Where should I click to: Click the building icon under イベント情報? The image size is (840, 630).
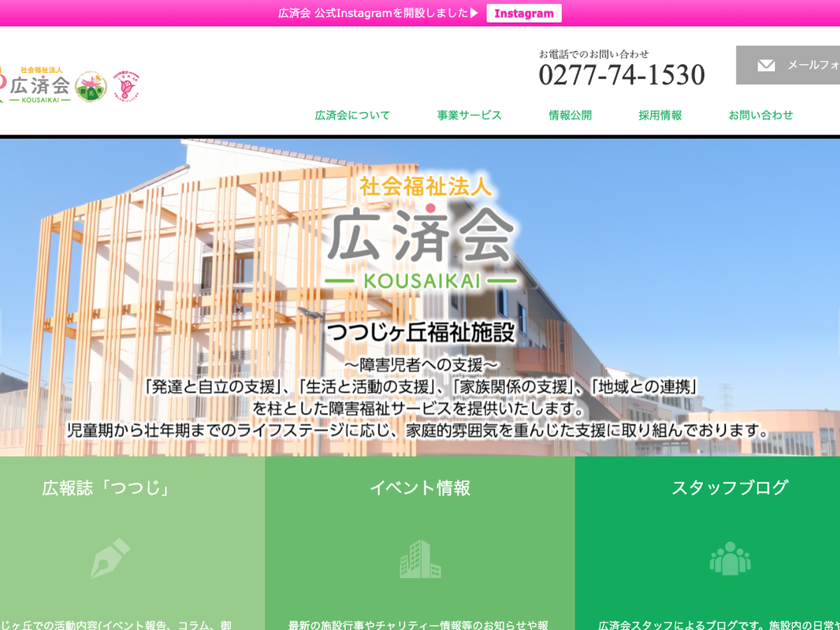[x=420, y=559]
